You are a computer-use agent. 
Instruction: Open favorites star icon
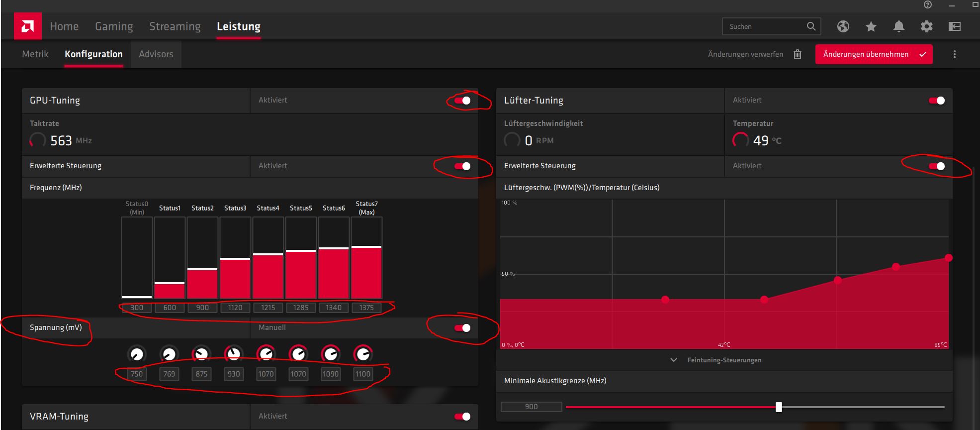pyautogui.click(x=871, y=26)
